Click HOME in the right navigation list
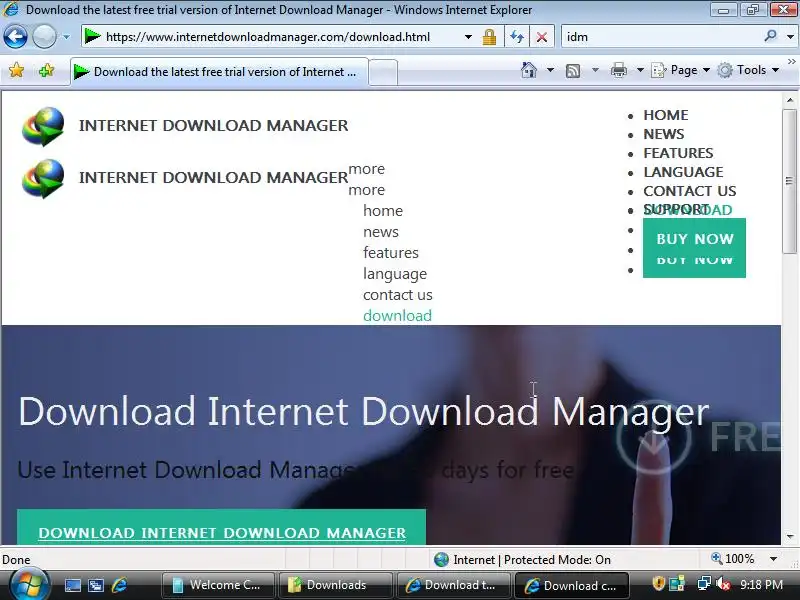This screenshot has height=600, width=800. [666, 115]
